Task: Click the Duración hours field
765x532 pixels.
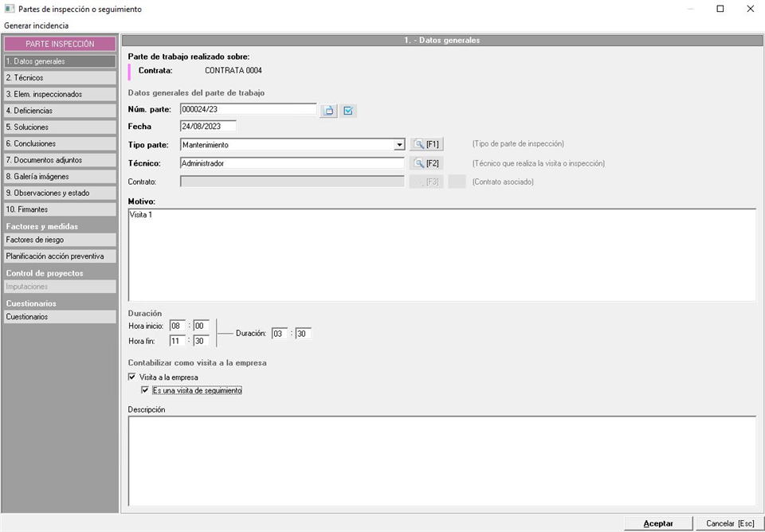Action: (x=280, y=334)
